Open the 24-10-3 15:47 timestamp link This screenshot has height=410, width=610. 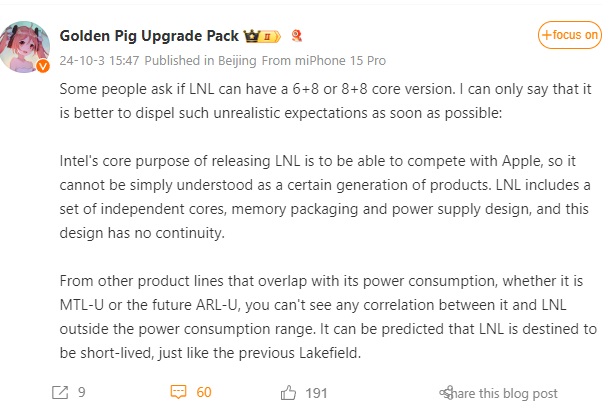[99, 61]
